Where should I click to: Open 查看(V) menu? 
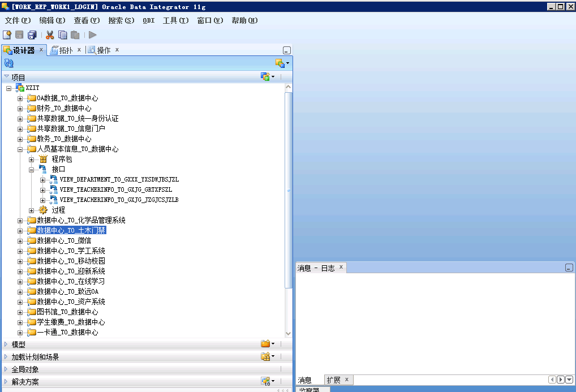click(x=87, y=20)
